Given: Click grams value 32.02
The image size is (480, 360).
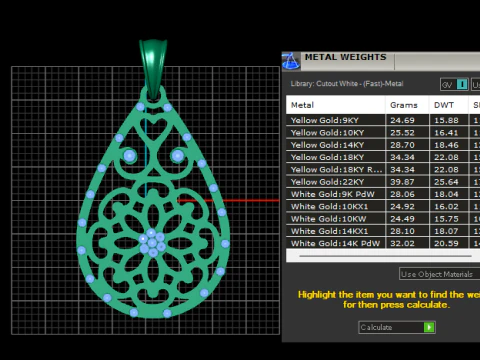Looking at the screenshot, I should (402, 243).
